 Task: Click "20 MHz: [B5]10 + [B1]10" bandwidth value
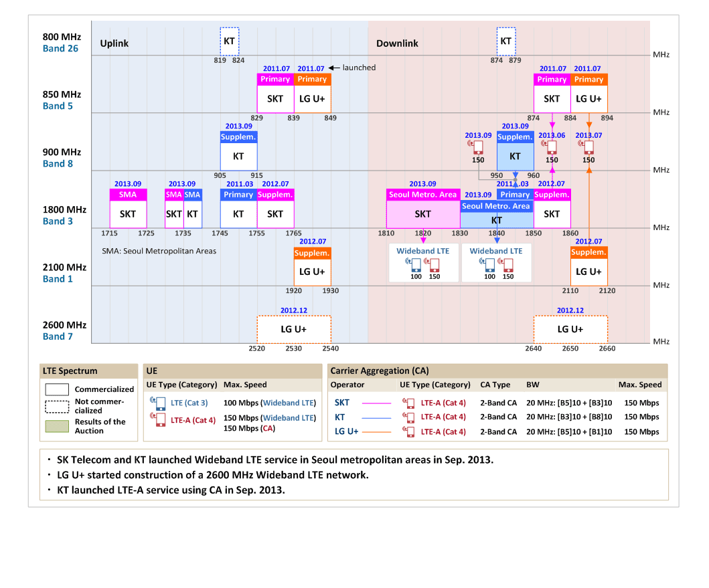(x=569, y=431)
